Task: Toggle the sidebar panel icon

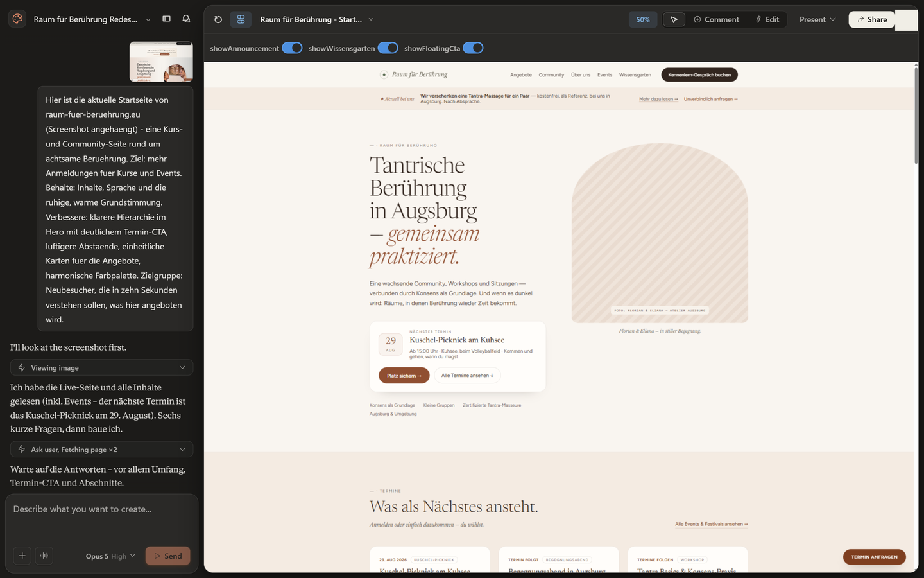Action: (166, 19)
